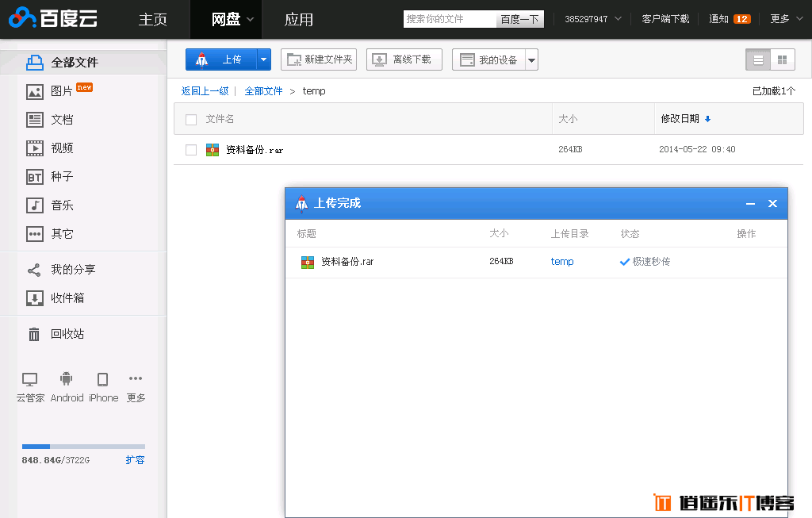
Task: Click the rar icon in the upload dialog
Action: 308,262
